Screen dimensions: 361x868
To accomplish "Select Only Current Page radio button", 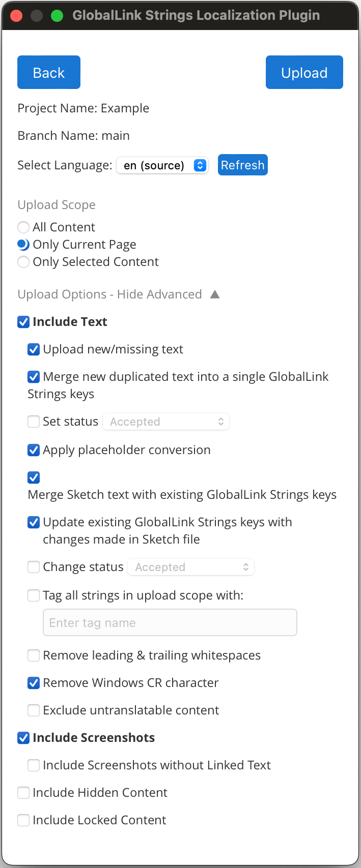I will click(x=23, y=245).
